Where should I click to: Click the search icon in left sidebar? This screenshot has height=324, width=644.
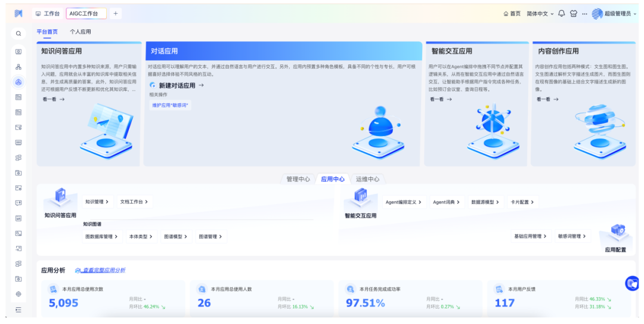(x=18, y=34)
